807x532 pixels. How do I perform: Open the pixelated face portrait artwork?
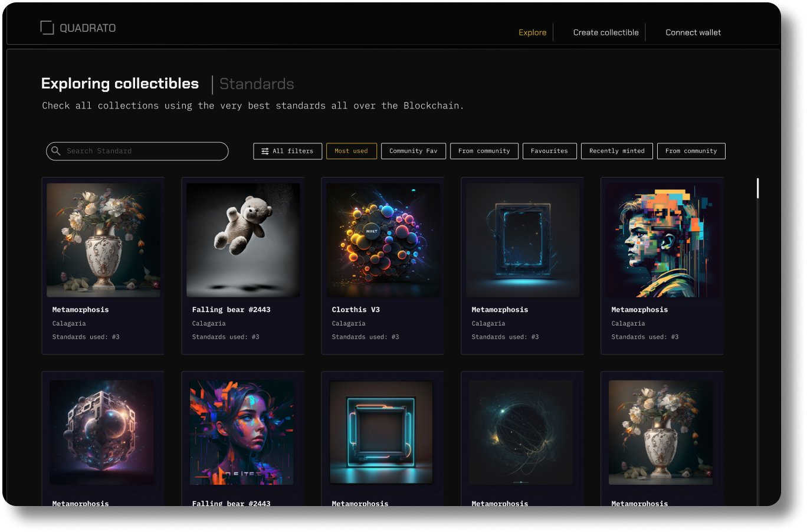pos(662,240)
